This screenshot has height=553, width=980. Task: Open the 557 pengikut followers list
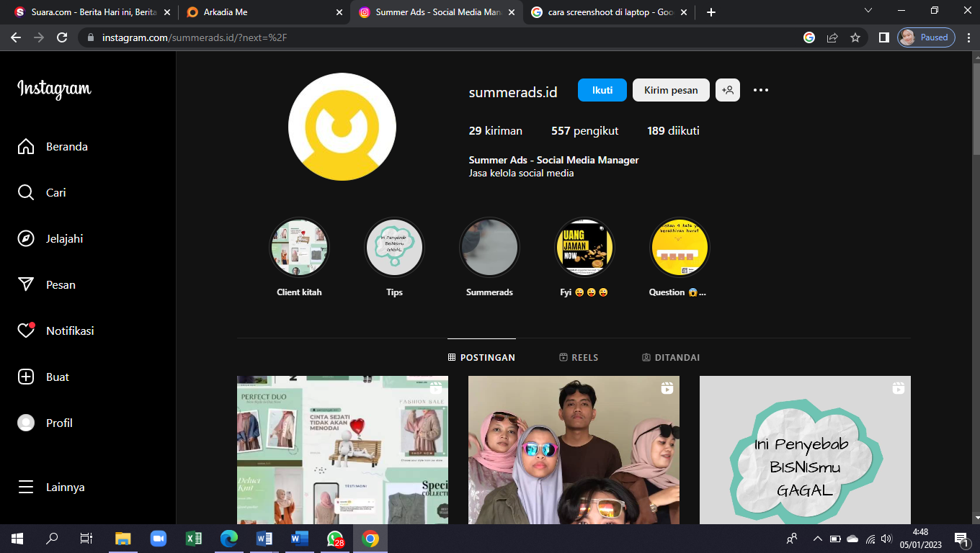tap(584, 131)
